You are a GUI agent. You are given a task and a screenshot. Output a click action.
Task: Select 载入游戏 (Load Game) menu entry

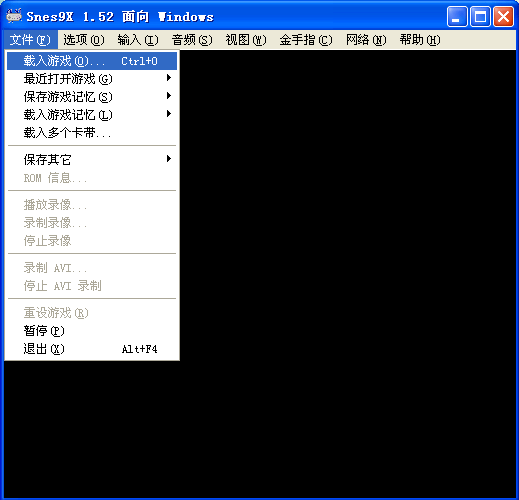[92, 61]
